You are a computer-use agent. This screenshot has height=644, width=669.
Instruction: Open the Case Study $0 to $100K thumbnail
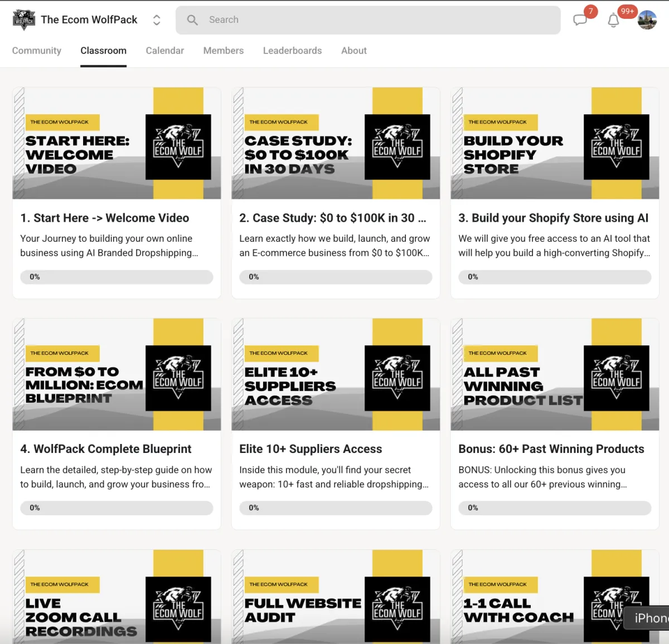point(336,143)
